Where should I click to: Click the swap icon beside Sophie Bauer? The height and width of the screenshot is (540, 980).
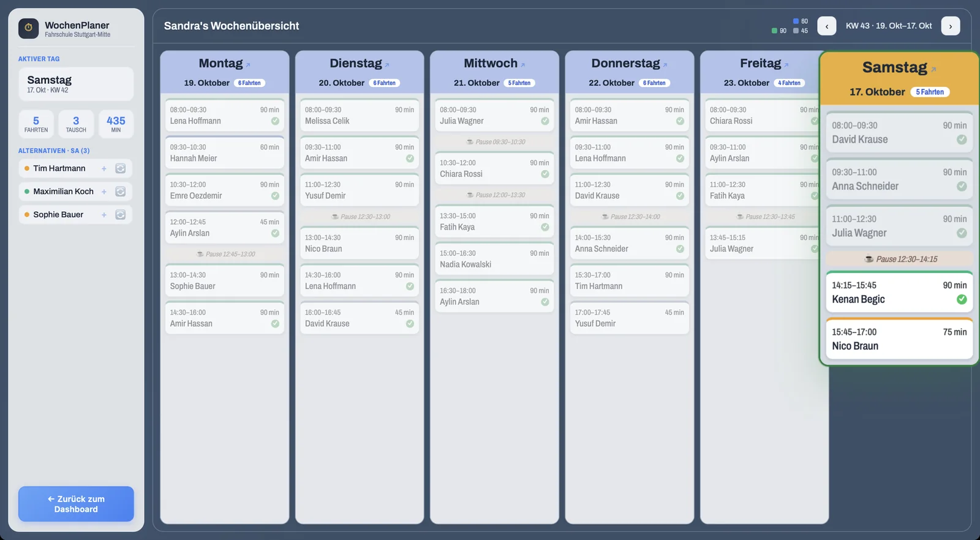(x=121, y=215)
